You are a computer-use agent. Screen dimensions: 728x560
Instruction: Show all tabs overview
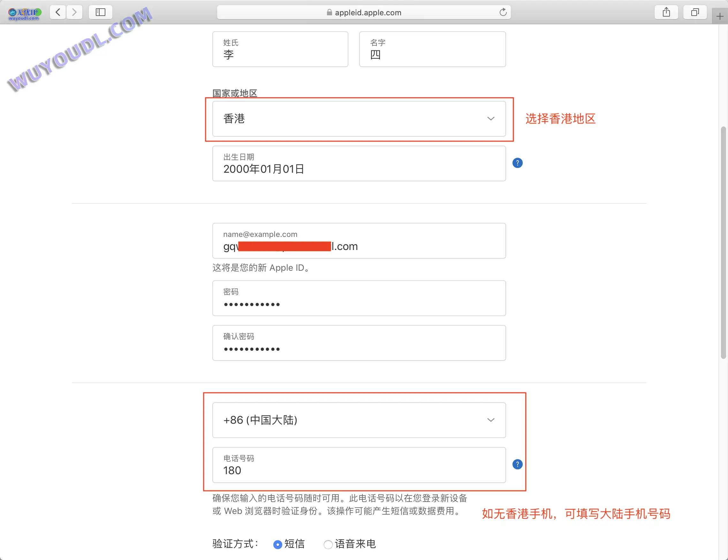(695, 12)
